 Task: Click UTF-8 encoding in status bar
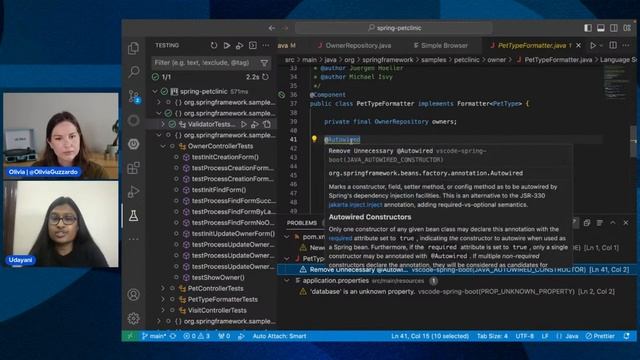click(524, 336)
